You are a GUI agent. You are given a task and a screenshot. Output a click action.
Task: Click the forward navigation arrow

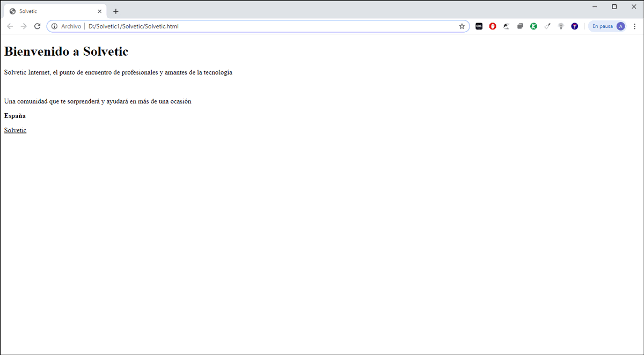click(x=24, y=26)
